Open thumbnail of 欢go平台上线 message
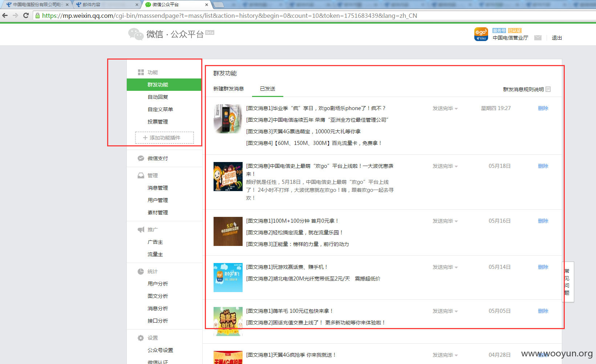596x364 pixels. [228, 177]
